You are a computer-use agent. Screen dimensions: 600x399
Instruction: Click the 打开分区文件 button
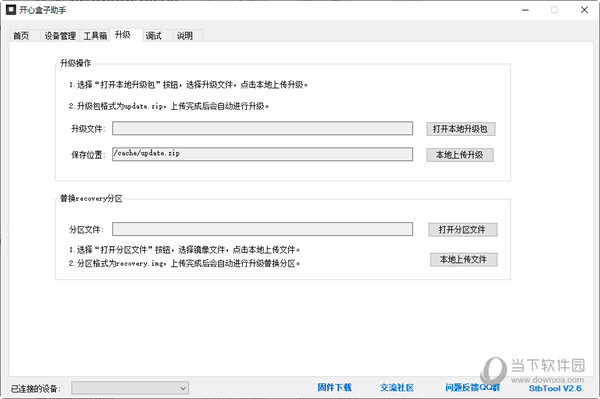(462, 230)
